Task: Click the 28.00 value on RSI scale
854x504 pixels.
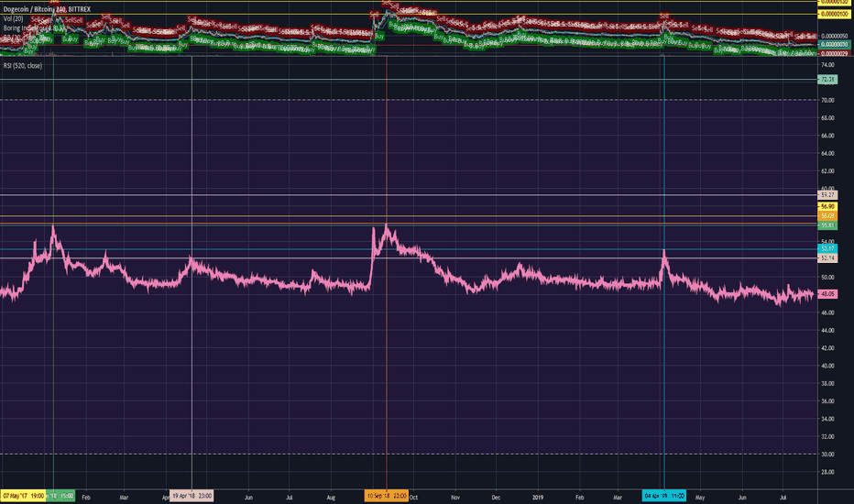Action: pyautogui.click(x=827, y=472)
